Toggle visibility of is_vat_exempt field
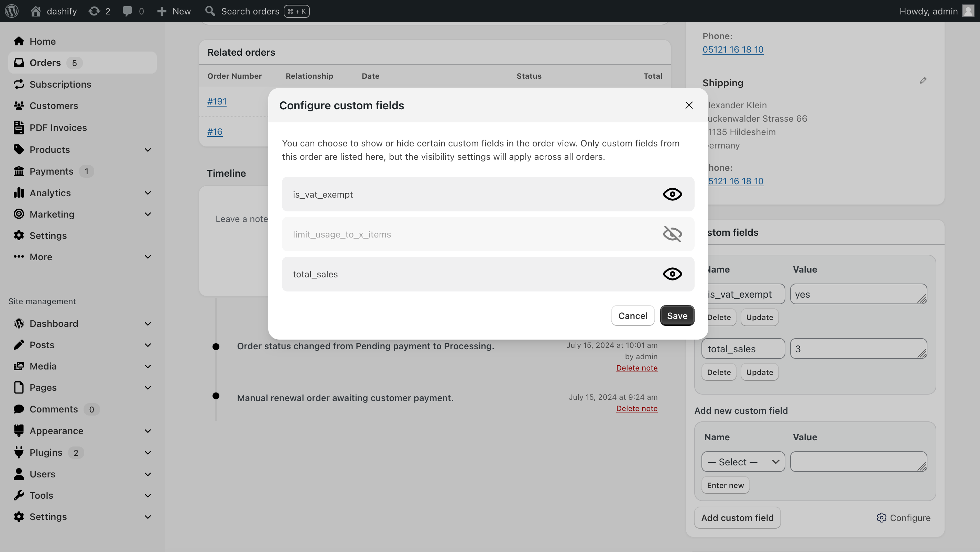This screenshot has height=552, width=980. [672, 194]
